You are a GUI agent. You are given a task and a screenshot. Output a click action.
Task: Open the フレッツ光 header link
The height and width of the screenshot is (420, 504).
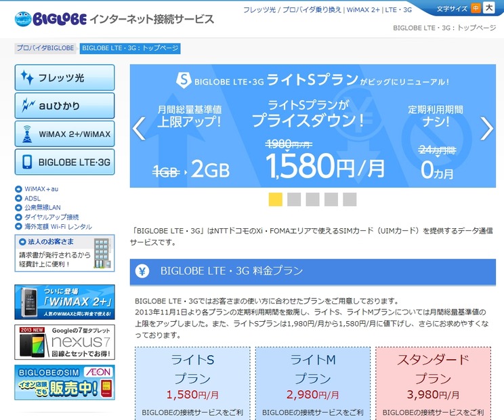click(259, 10)
